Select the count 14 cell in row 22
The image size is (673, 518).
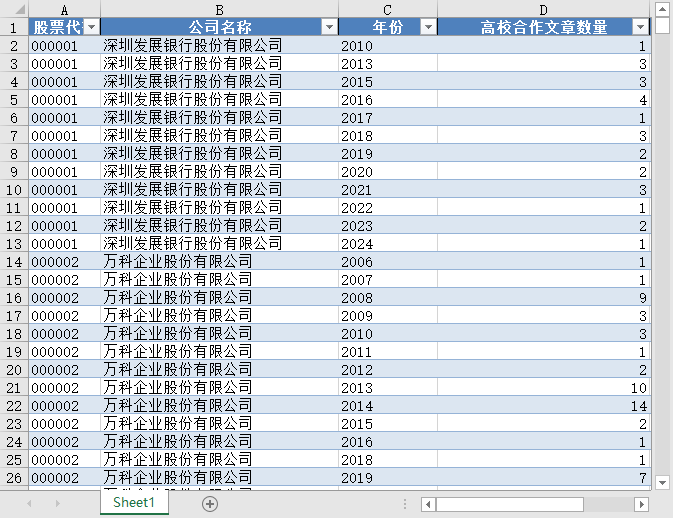click(543, 406)
